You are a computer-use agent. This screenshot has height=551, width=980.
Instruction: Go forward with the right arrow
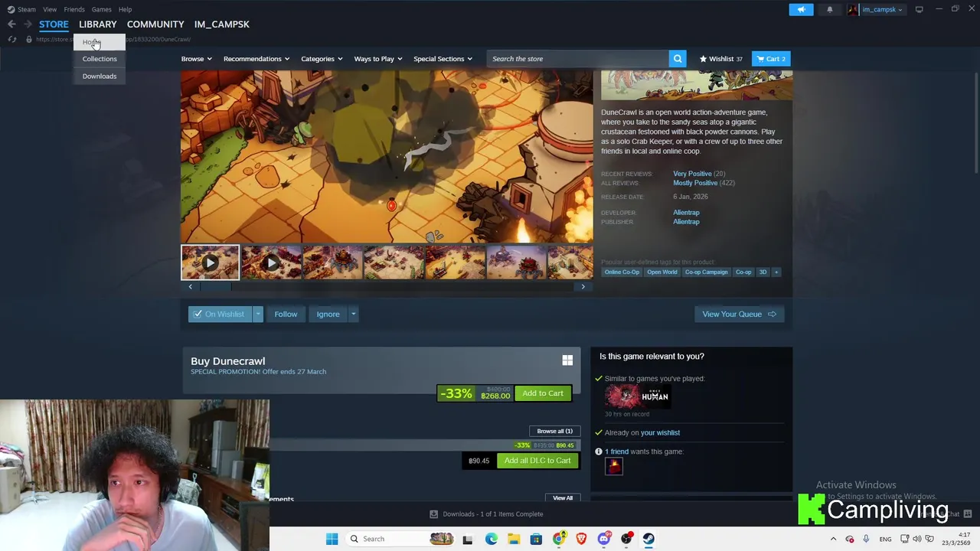[27, 24]
